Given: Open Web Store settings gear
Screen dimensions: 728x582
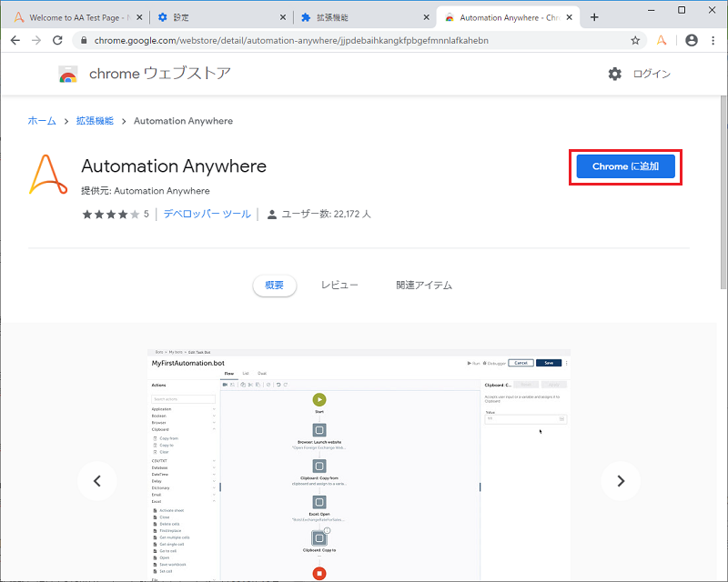Looking at the screenshot, I should coord(615,74).
